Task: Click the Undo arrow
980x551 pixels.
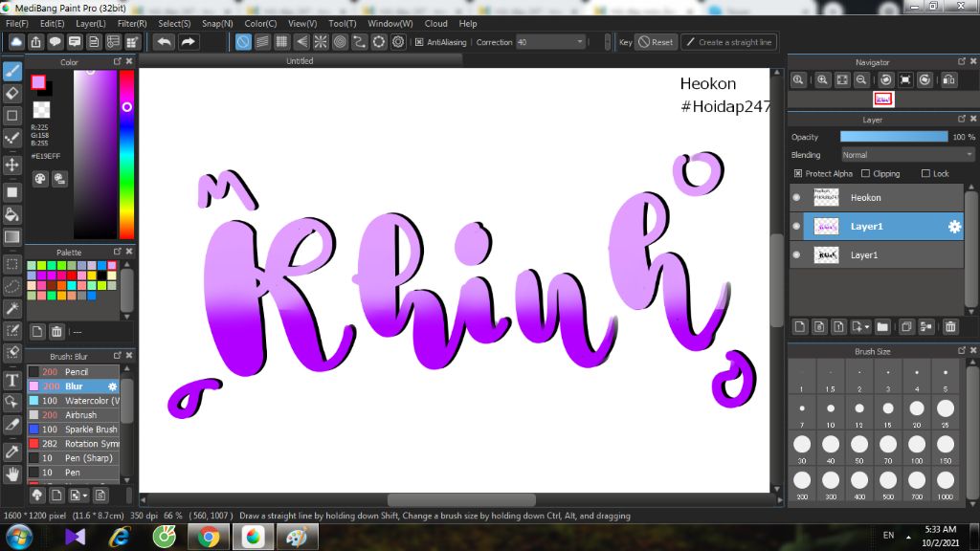Action: (165, 42)
